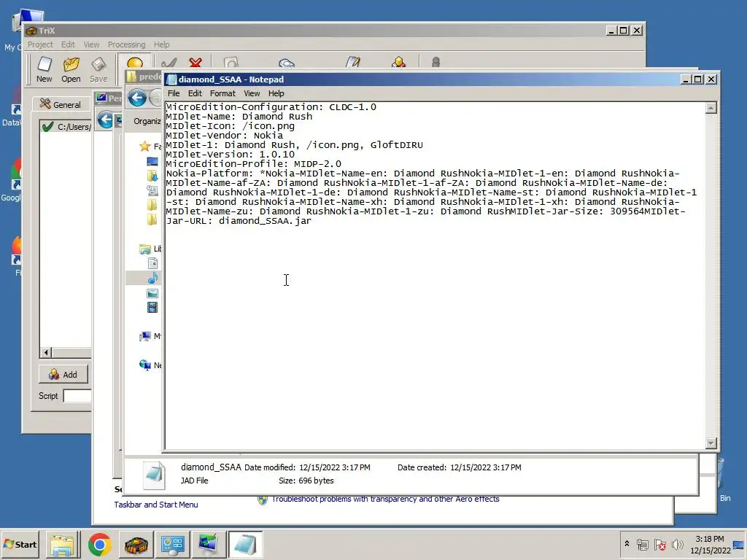Click Notepad's scroll up arrow
Viewport: 747px width, 560px height.
coord(711,108)
